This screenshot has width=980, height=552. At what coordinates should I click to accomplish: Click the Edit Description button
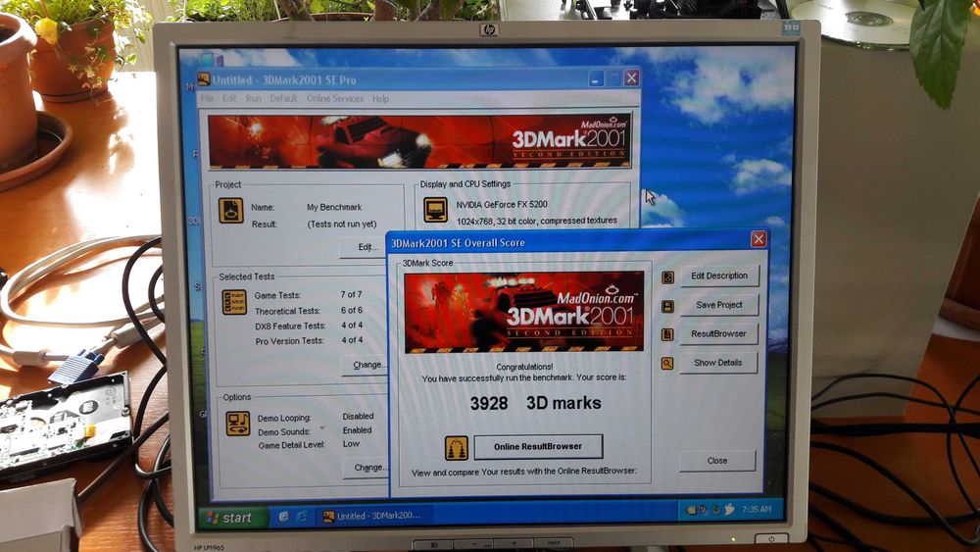(718, 276)
